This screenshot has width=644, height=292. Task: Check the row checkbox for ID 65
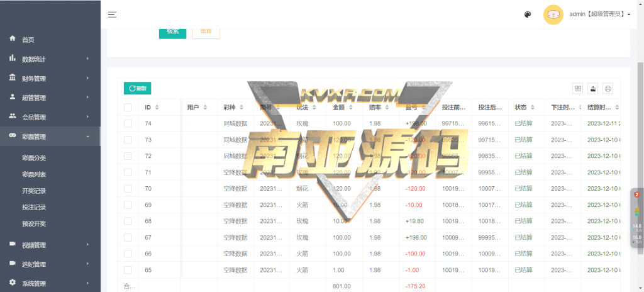[x=128, y=270]
